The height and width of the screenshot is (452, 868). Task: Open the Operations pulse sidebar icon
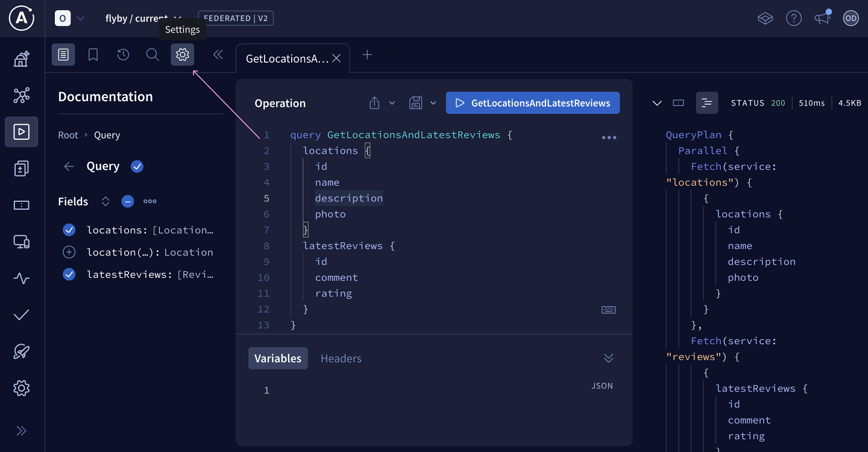[x=22, y=278]
